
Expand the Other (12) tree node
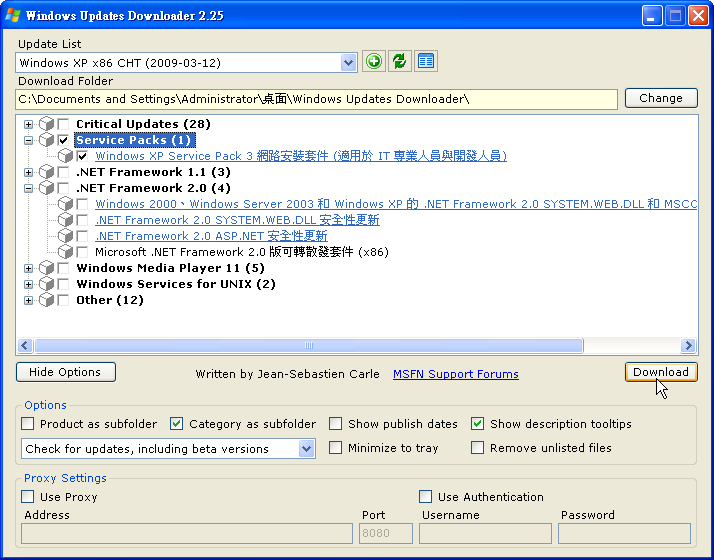(x=28, y=300)
